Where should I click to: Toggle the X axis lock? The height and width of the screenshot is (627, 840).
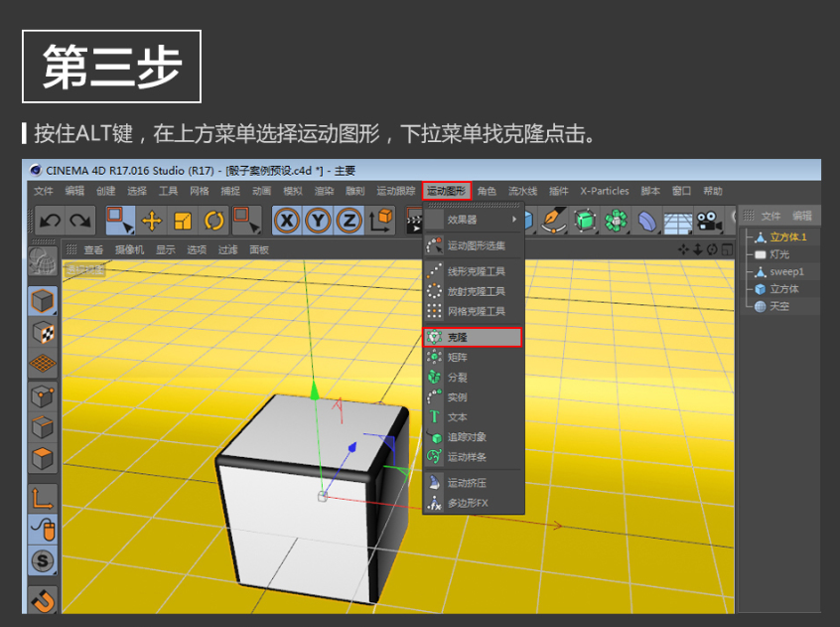click(x=287, y=220)
